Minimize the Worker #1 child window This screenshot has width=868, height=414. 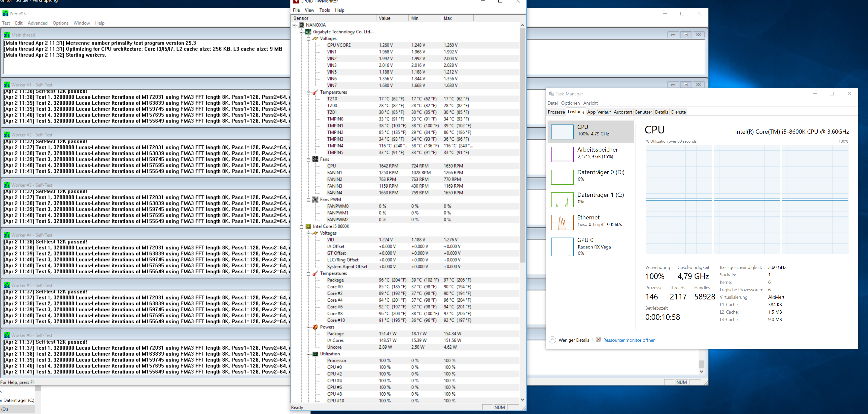673,85
